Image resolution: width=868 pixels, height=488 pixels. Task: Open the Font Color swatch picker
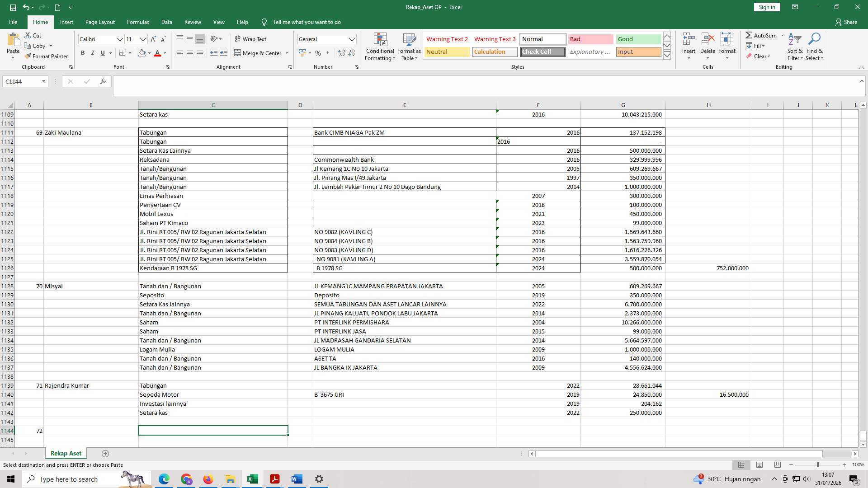pos(157,53)
